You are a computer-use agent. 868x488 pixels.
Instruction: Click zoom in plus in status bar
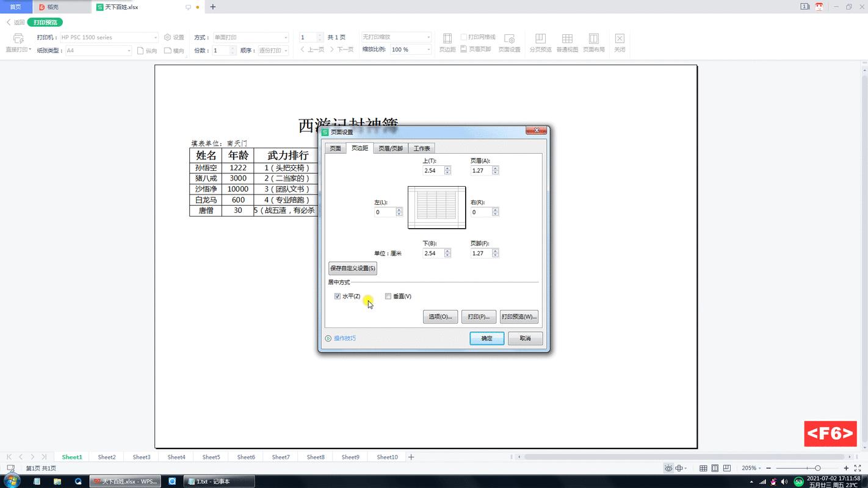coord(846,468)
